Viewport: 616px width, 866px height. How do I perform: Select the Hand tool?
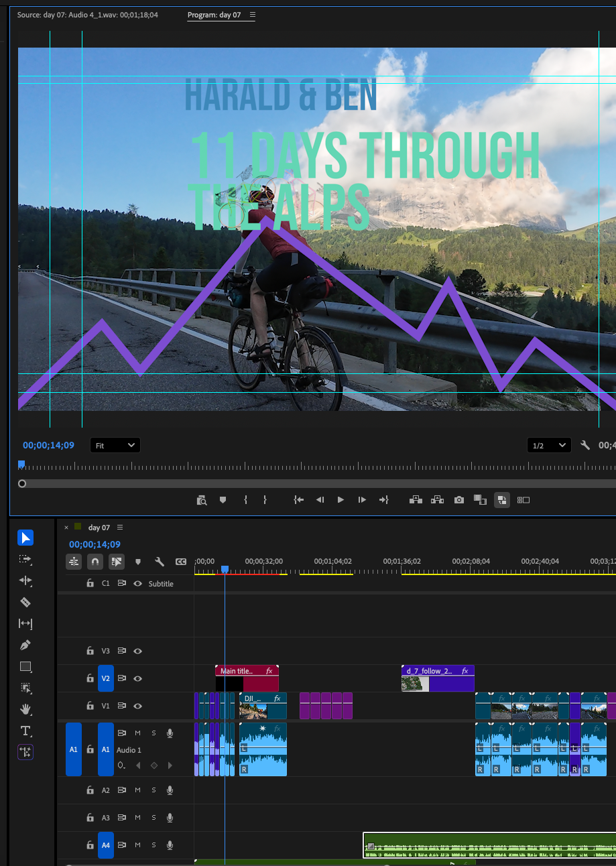(x=25, y=709)
